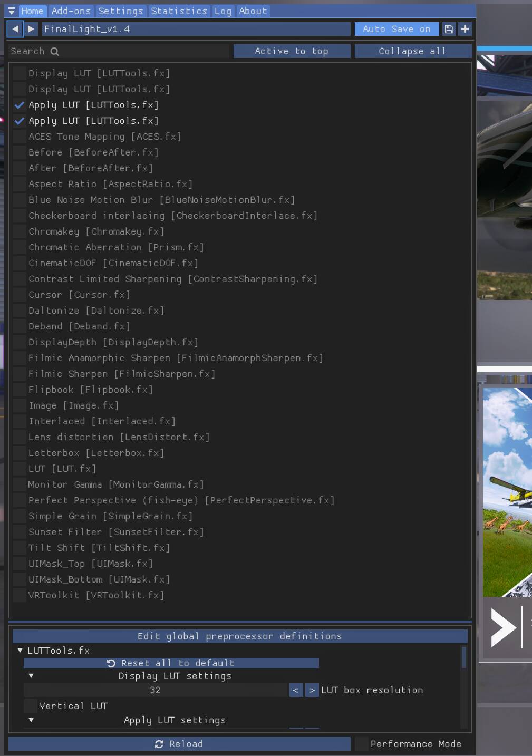Enable CinematicDOF effect checkbox
This screenshot has height=756, width=532.
(20, 263)
